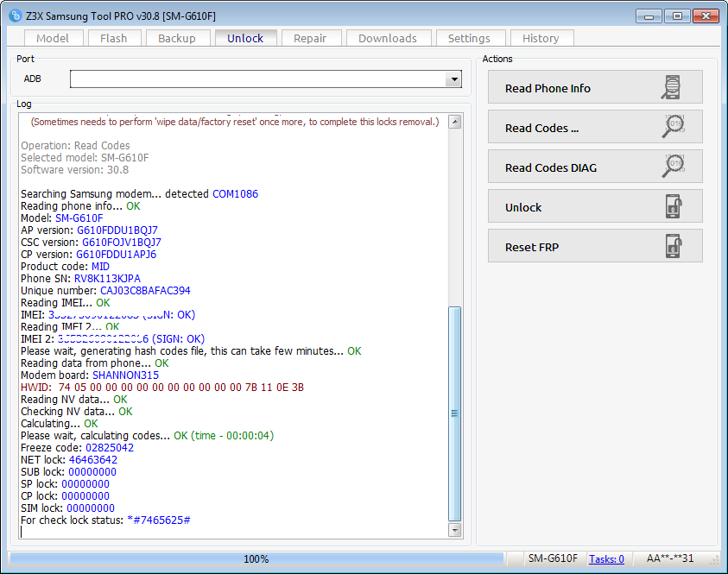728x574 pixels.
Task: Maximize the Z3X Samsung Tool window
Action: click(677, 16)
